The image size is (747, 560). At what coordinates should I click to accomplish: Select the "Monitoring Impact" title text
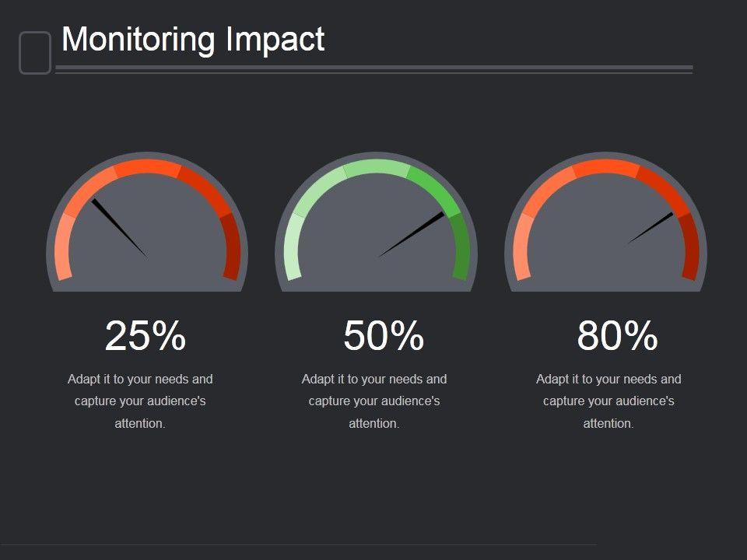point(193,39)
